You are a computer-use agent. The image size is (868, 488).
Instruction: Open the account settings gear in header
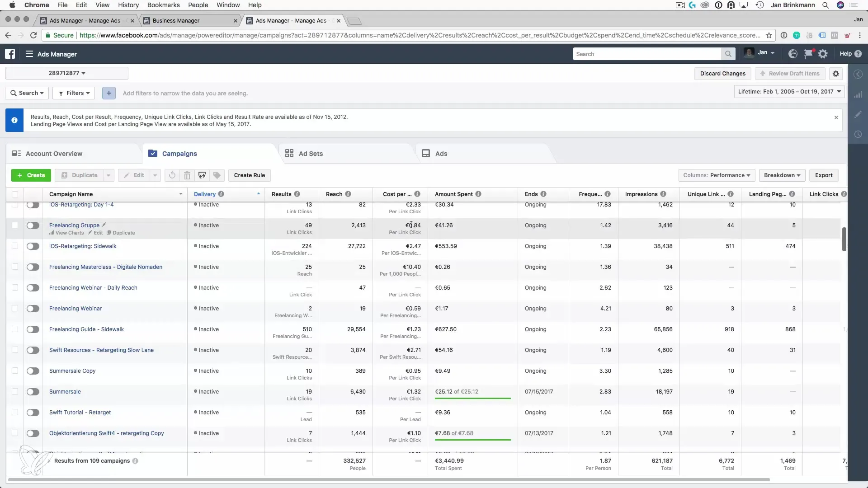point(823,54)
